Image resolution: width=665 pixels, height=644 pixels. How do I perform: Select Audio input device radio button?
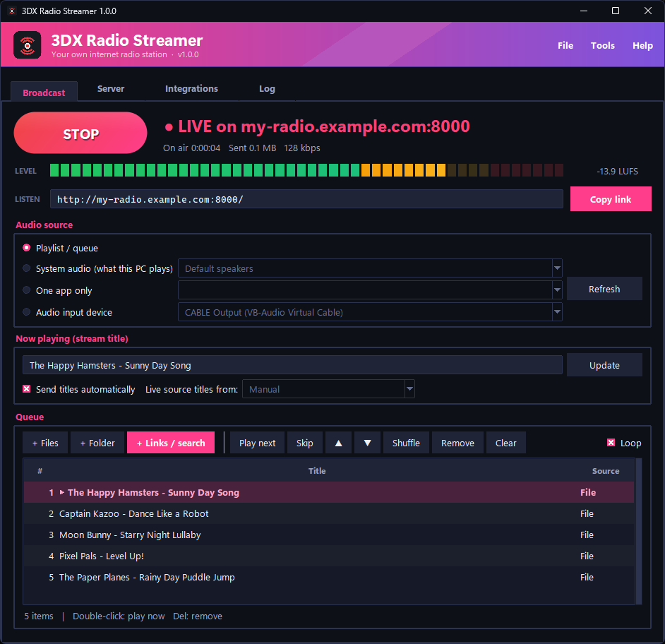pos(27,312)
